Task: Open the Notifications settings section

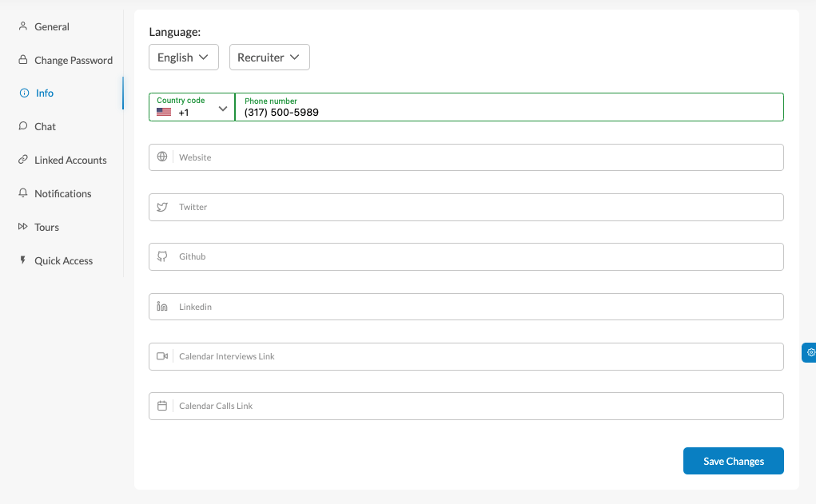Action: (x=62, y=193)
